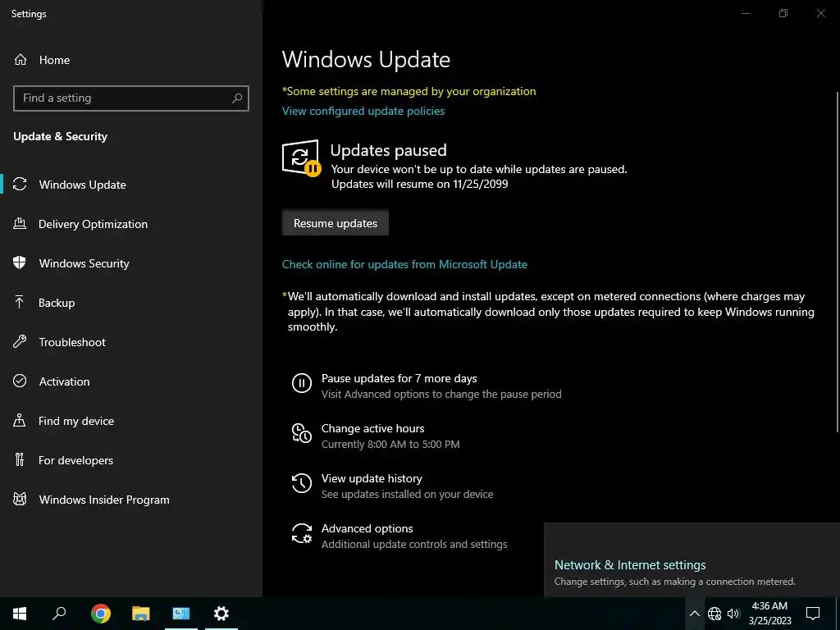Click the Windows Update sync arrows sidebar icon
Viewport: 840px width, 630px height.
tap(20, 185)
